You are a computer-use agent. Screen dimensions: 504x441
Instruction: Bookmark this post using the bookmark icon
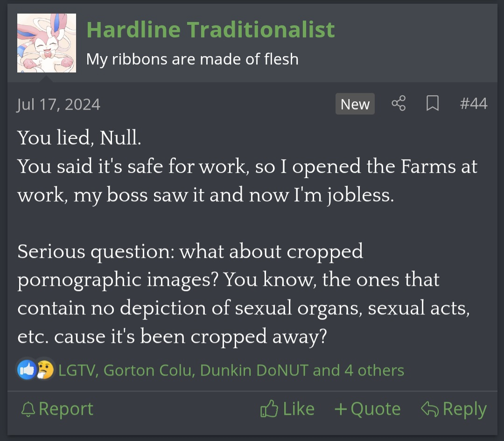tap(433, 104)
